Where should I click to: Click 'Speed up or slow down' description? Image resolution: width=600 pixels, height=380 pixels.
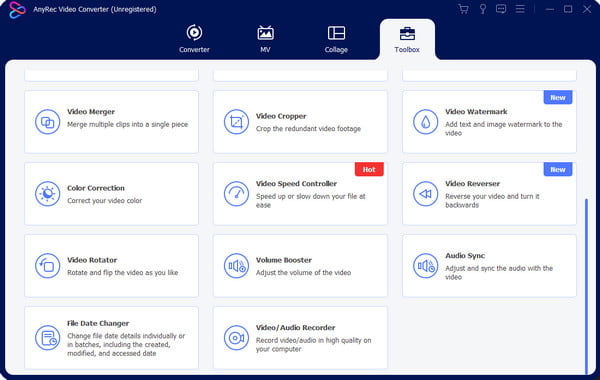point(311,201)
